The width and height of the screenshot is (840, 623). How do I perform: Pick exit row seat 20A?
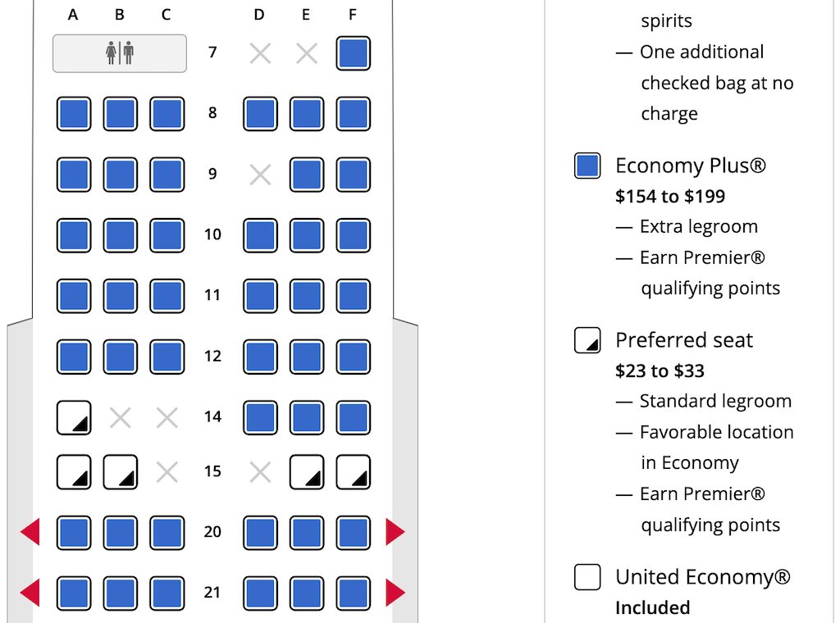(73, 533)
